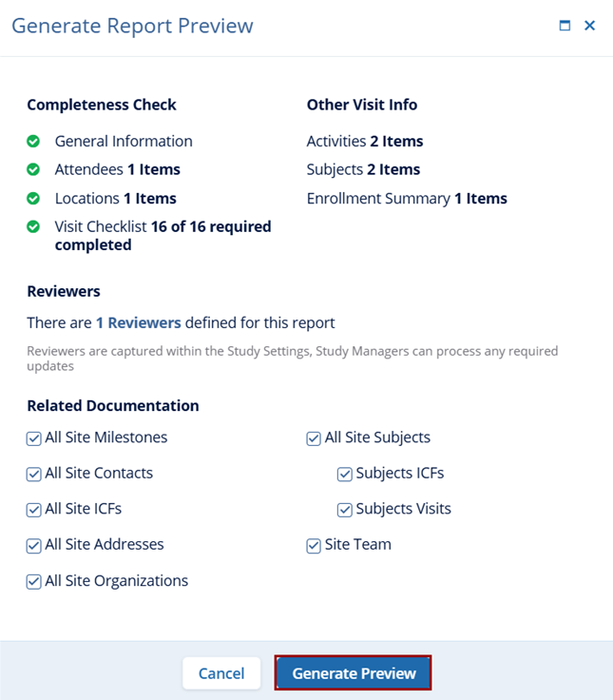Click the Cancel button
The height and width of the screenshot is (700, 613).
(x=221, y=672)
